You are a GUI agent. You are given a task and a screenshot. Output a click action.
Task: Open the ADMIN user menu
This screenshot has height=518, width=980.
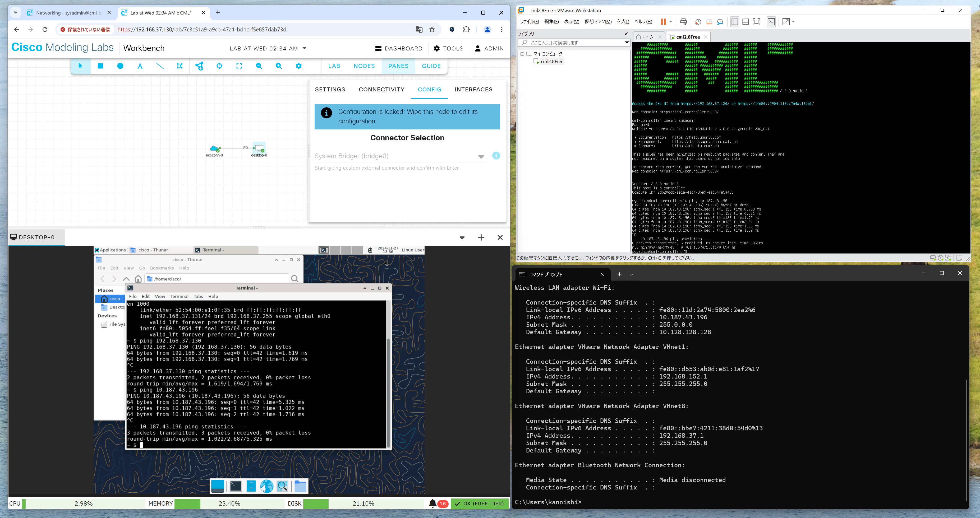click(489, 49)
